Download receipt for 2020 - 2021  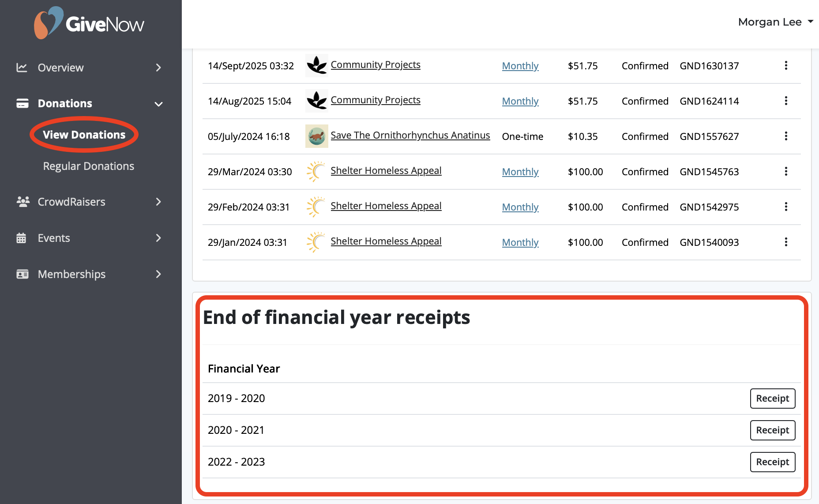point(773,430)
